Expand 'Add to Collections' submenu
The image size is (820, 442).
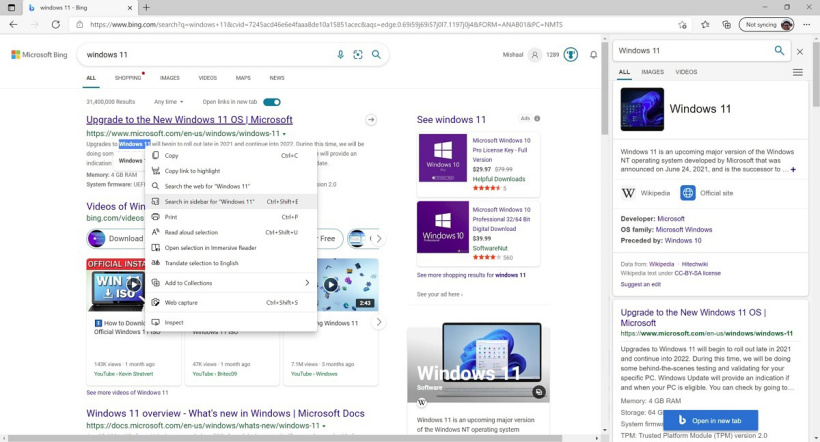pos(231,283)
